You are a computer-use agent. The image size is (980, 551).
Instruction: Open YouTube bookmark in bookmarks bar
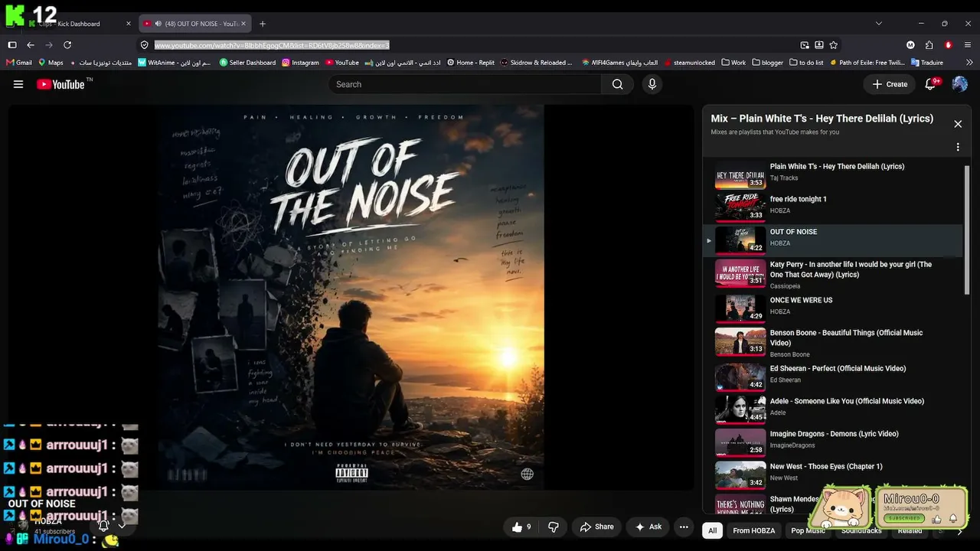coord(342,63)
